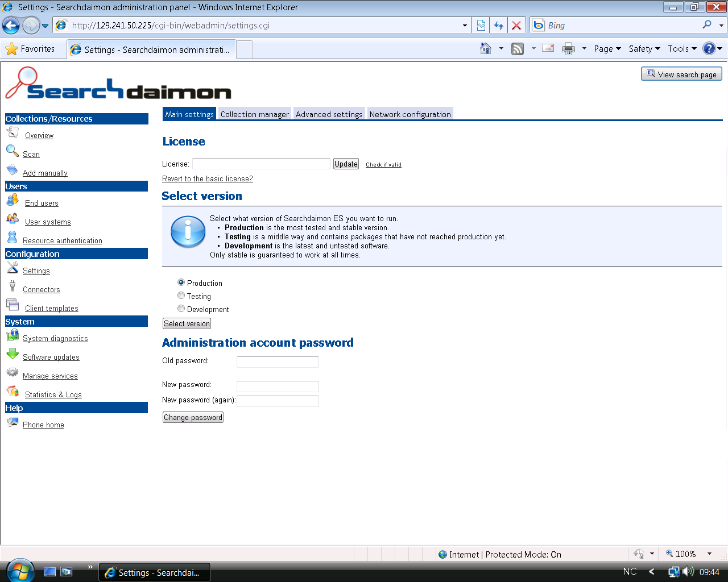
Task: Select the Testing radio button
Action: coord(181,296)
